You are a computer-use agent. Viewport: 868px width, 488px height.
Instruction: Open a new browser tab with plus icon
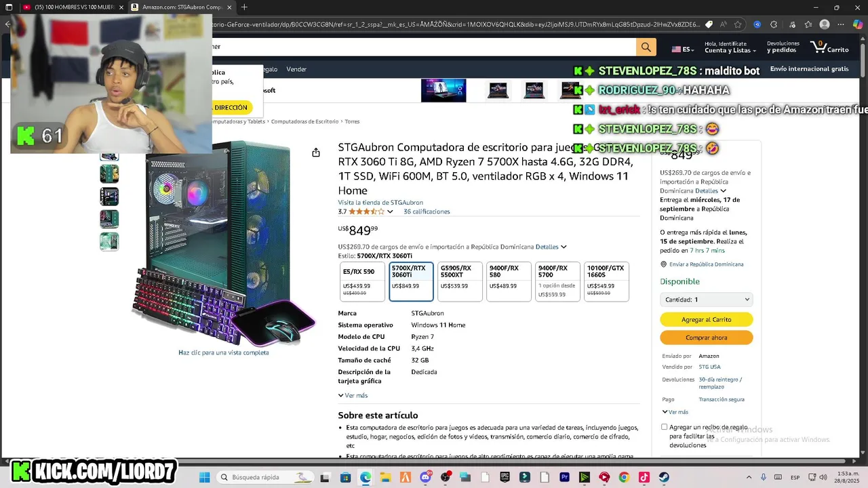point(244,7)
